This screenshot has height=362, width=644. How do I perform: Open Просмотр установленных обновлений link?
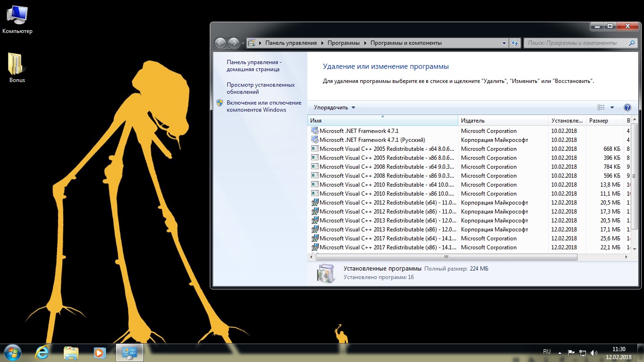[x=261, y=88]
